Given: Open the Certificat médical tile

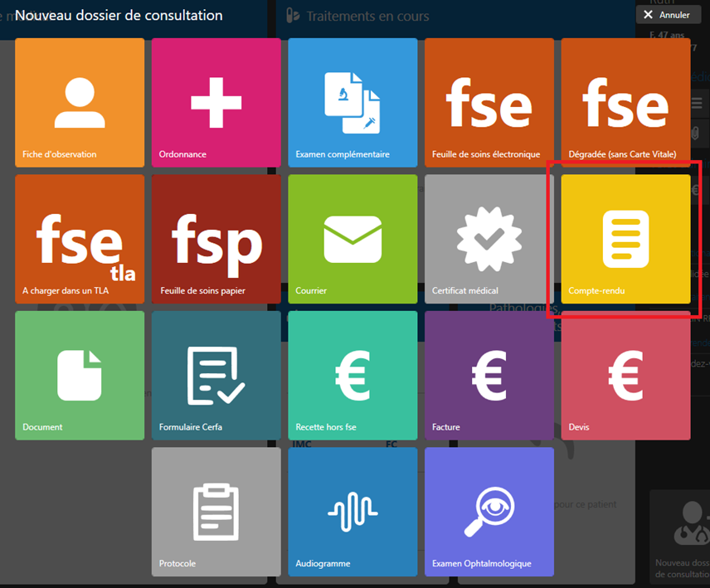Looking at the screenshot, I should 489,239.
